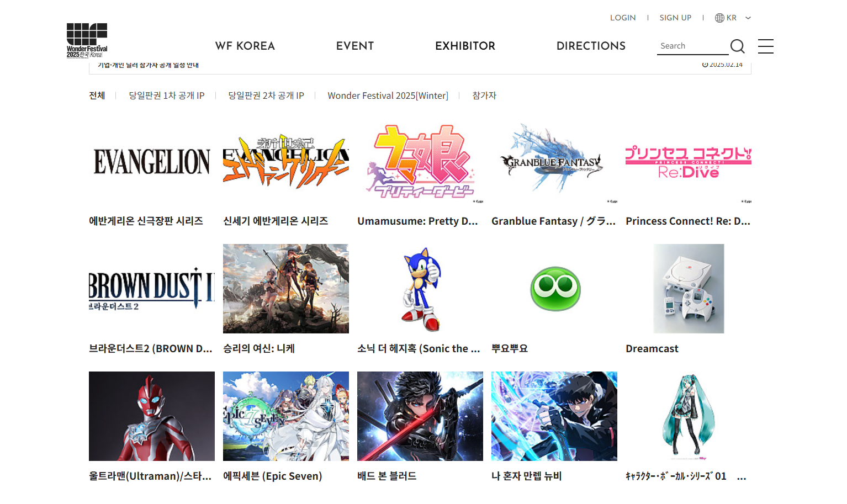
Task: Open the Hatsune Miku figure image
Action: pyautogui.click(x=689, y=416)
